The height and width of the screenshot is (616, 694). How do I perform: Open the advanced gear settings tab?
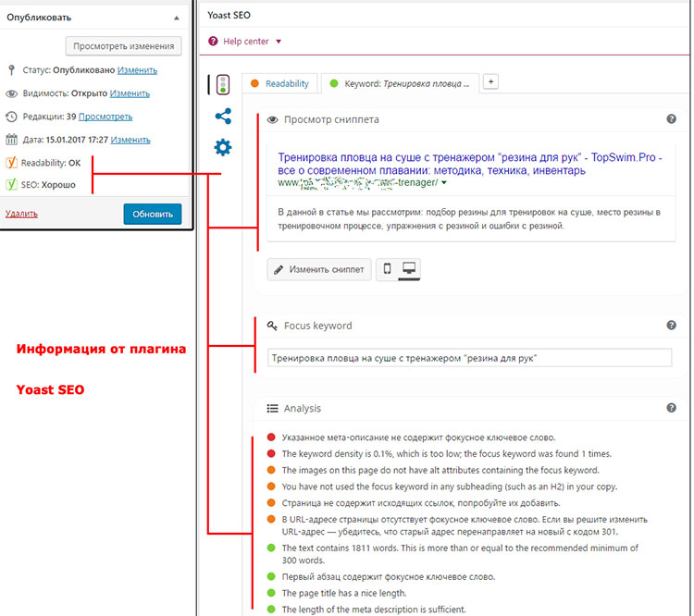pos(223,147)
